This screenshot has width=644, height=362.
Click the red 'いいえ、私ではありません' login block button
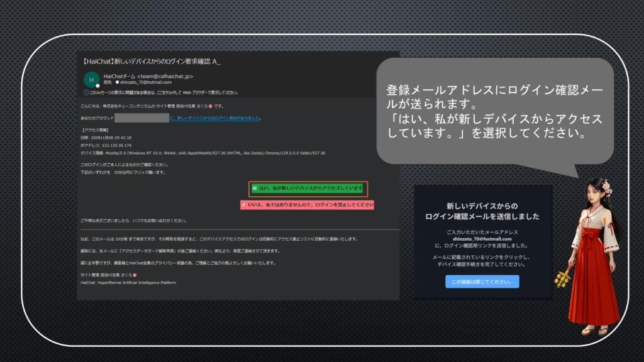pos(307,205)
